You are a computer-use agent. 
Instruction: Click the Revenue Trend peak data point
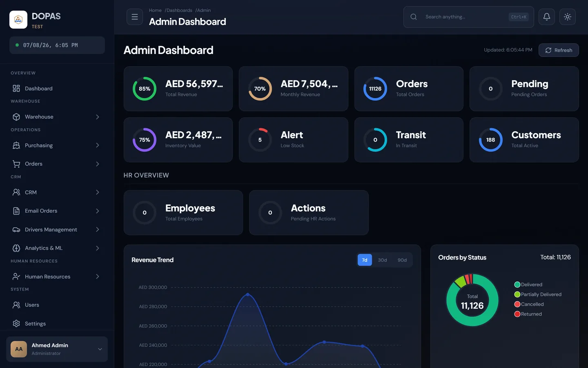(247, 294)
